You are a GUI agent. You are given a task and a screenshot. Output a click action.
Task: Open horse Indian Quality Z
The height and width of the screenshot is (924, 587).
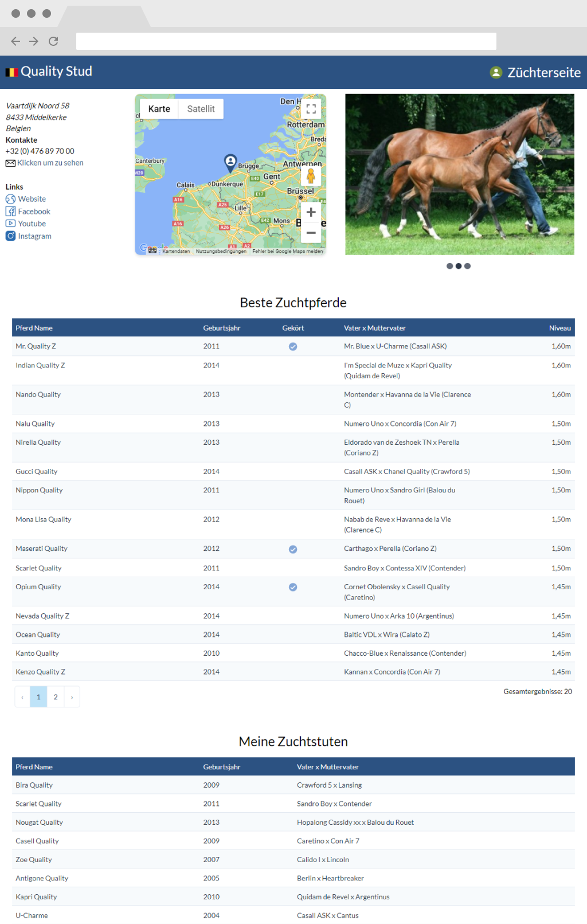point(40,365)
